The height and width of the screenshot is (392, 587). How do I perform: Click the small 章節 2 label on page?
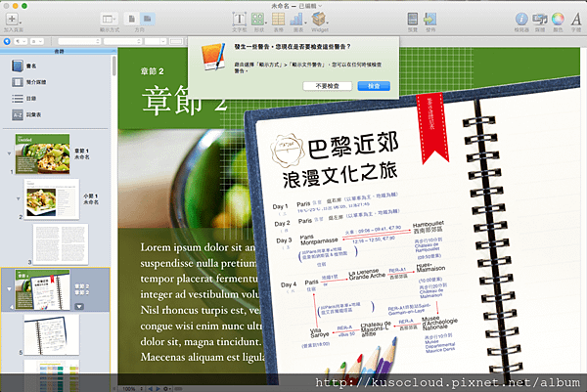tap(152, 71)
